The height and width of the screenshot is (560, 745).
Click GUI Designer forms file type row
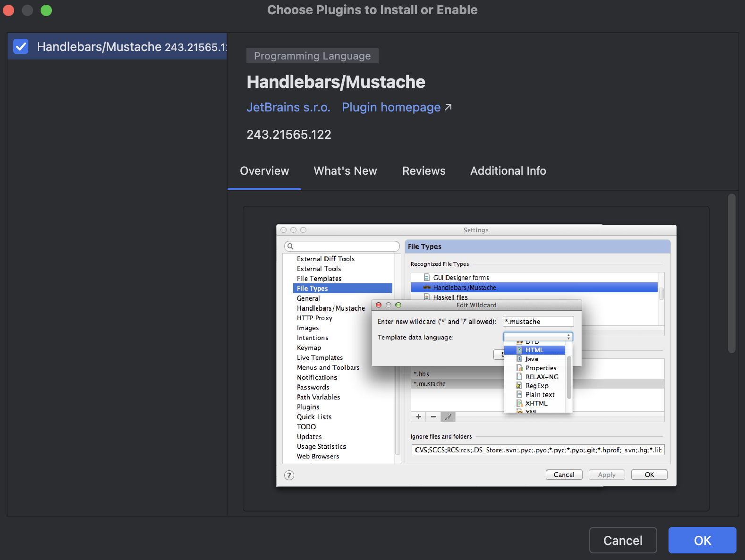point(534,278)
